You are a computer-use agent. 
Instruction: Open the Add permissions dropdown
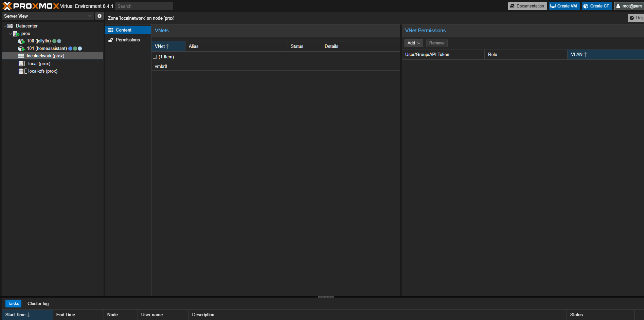pos(414,43)
